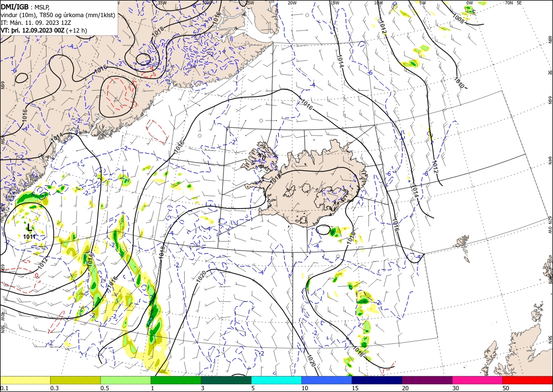The width and height of the screenshot is (553, 392).
Task: Click the 'vindur (10m), T850 og úrkoma' line
Action: [x=58, y=15]
